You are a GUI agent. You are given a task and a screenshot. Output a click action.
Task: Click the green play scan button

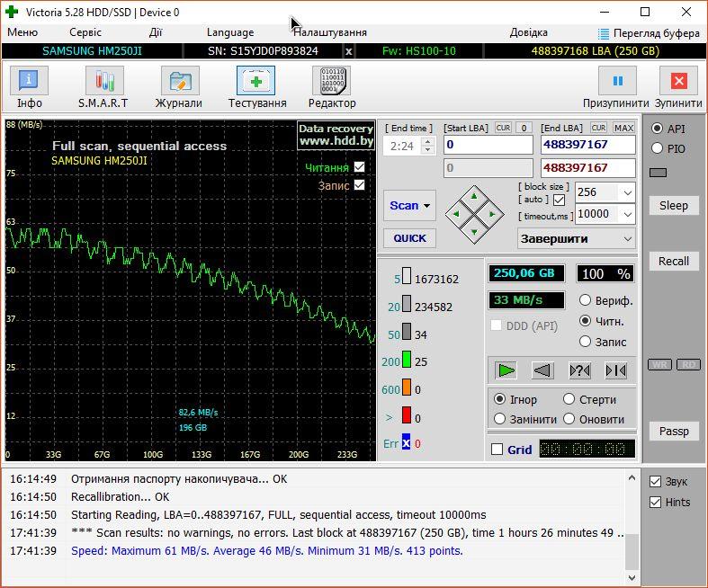[506, 370]
